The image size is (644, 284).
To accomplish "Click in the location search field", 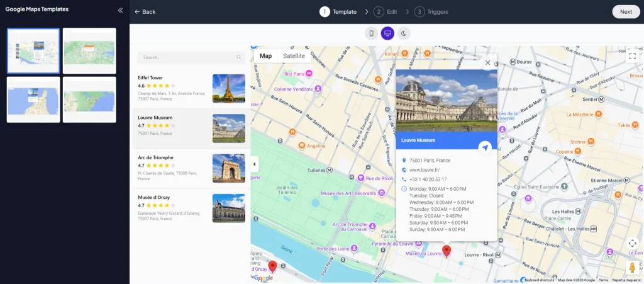I will click(x=189, y=57).
